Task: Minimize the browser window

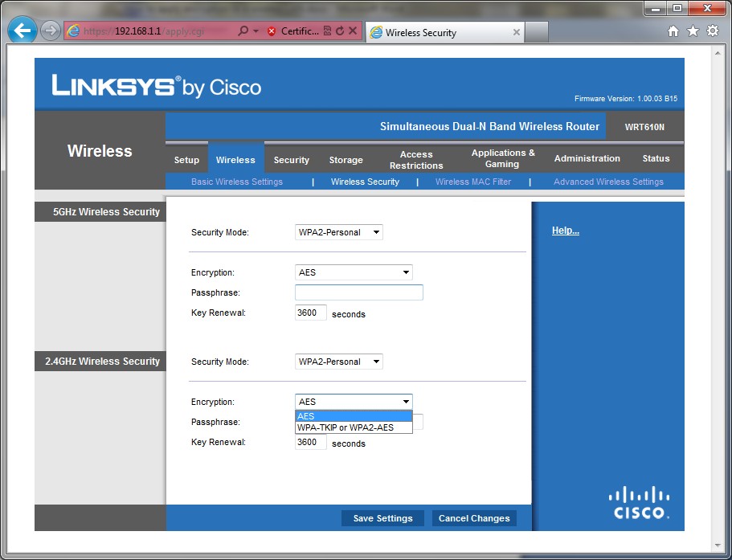Action: tap(656, 8)
